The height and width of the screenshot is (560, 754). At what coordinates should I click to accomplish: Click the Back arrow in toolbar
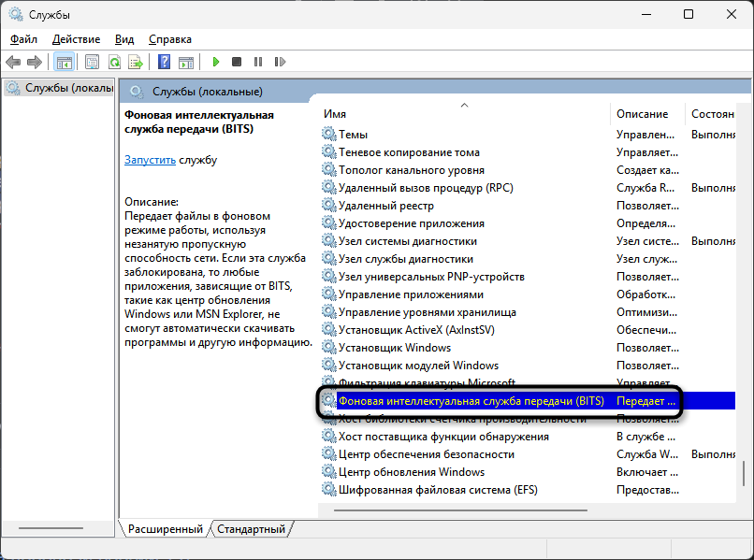click(13, 63)
